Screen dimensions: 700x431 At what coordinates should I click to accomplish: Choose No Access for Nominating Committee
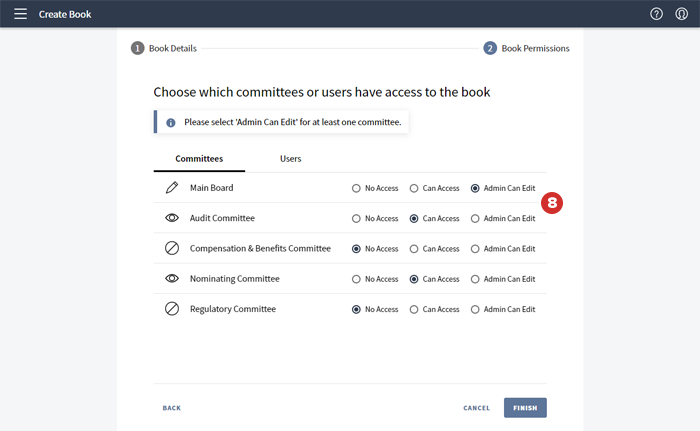(357, 279)
